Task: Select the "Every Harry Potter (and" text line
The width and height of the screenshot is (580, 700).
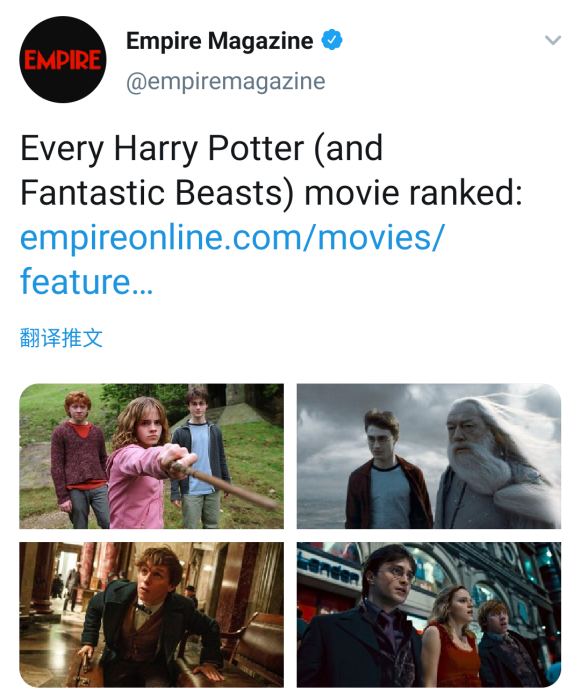Action: tap(201, 148)
